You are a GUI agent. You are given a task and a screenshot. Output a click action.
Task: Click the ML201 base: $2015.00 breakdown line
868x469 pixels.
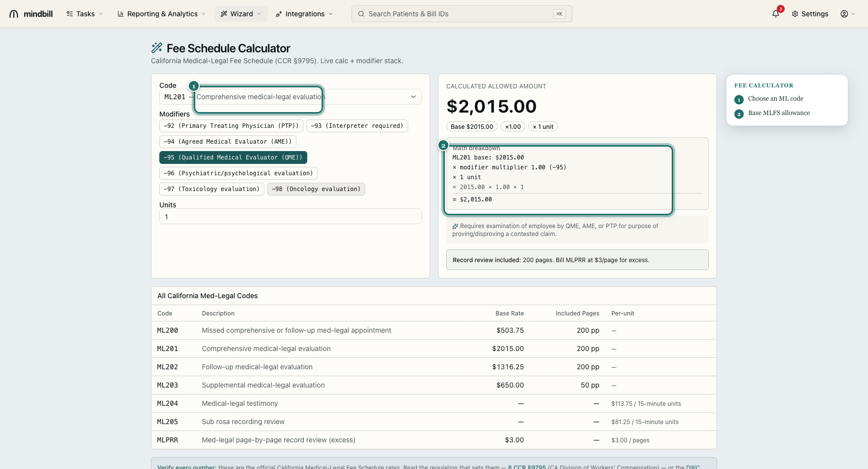[x=488, y=157]
